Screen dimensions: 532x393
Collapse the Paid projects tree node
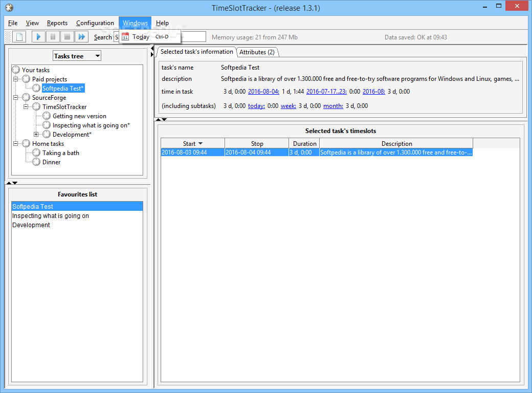tap(16, 79)
